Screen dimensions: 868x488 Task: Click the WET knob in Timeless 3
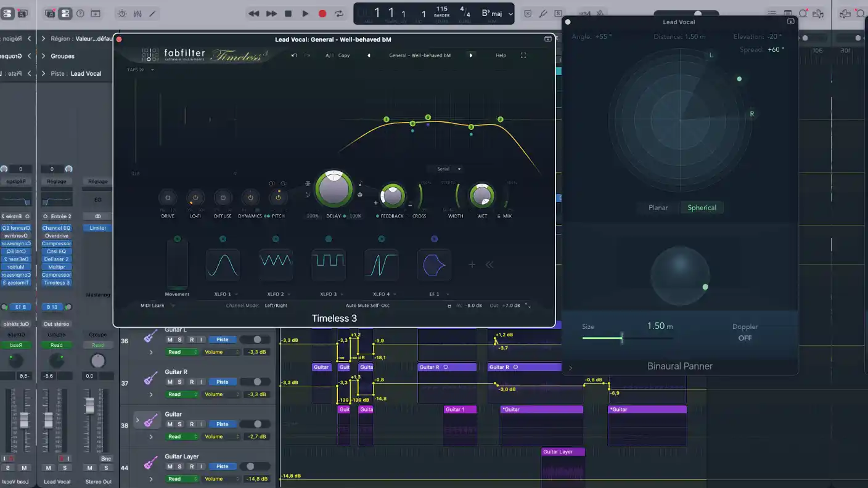point(481,196)
